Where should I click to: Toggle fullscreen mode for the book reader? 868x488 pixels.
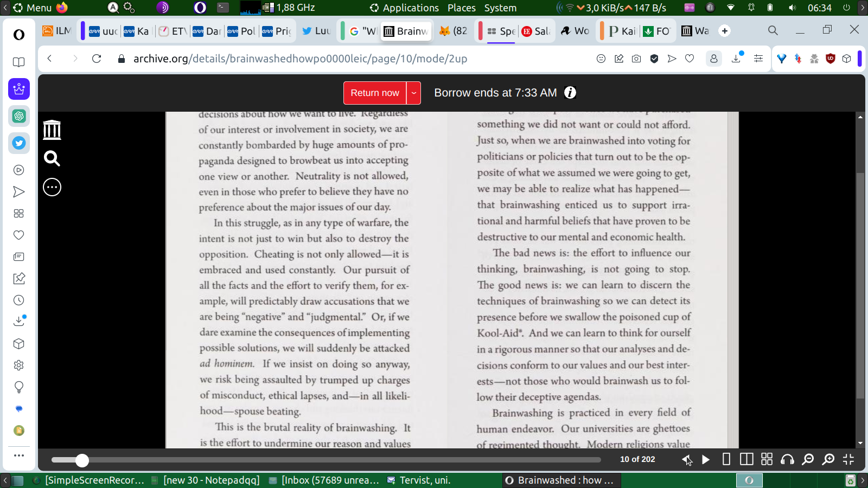pyautogui.click(x=848, y=459)
